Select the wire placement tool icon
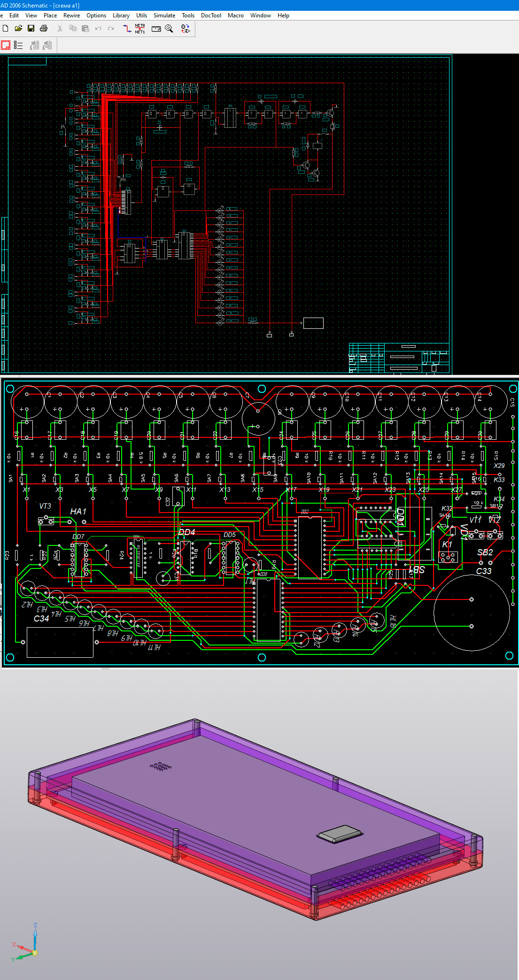This screenshot has width=519, height=980. 127,29
